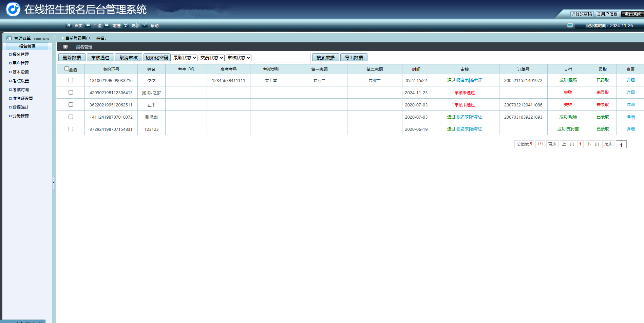This screenshot has width=644, height=323.
Task: Click 详细 link for 左平's row
Action: tap(630, 105)
